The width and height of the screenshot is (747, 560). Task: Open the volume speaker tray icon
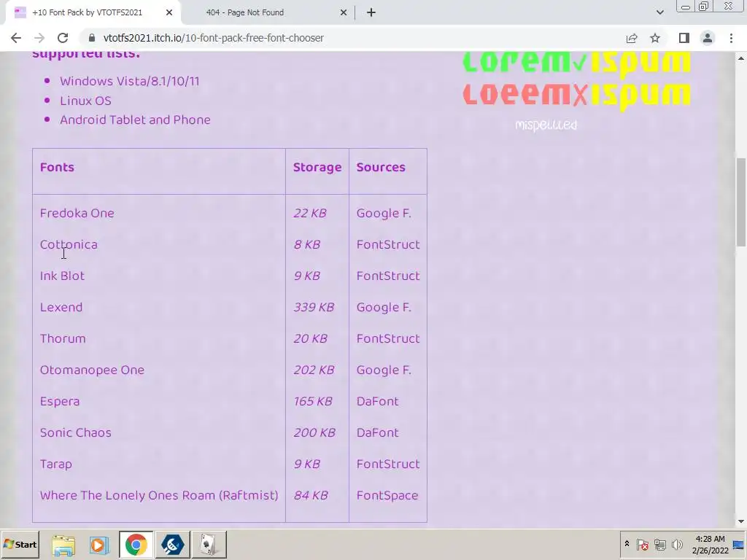677,545
